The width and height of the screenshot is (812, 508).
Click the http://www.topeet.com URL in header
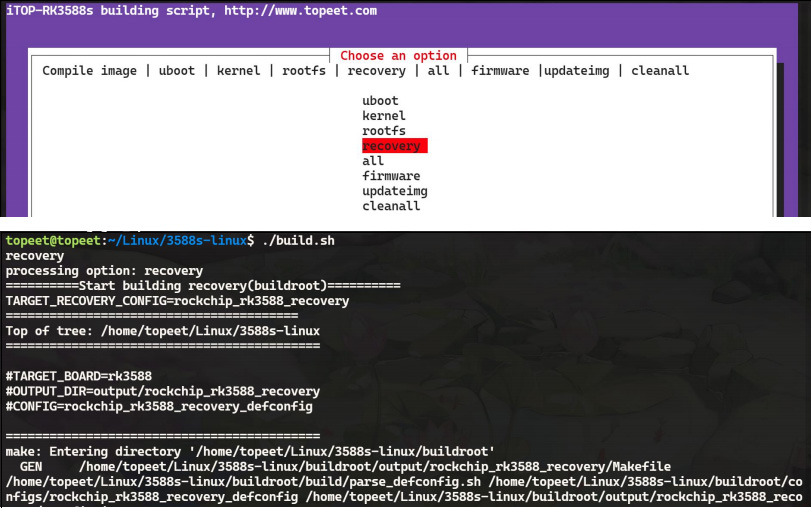coord(300,10)
